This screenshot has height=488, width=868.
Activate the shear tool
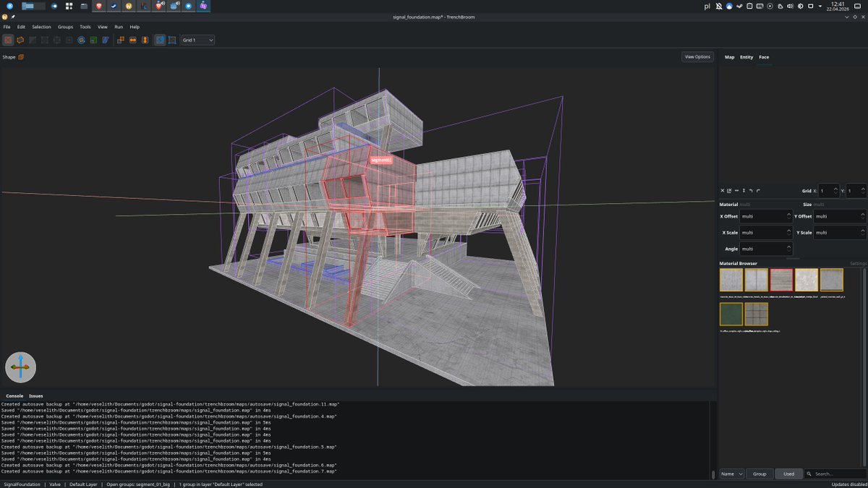(106, 40)
